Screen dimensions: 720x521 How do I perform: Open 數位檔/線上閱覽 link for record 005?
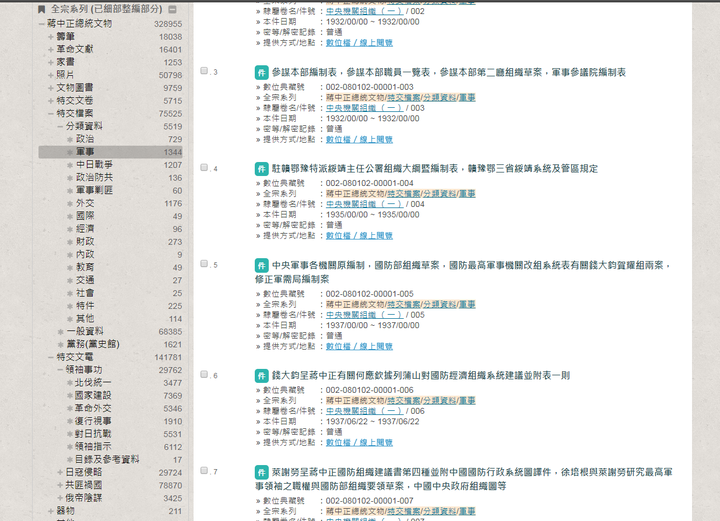tap(360, 347)
